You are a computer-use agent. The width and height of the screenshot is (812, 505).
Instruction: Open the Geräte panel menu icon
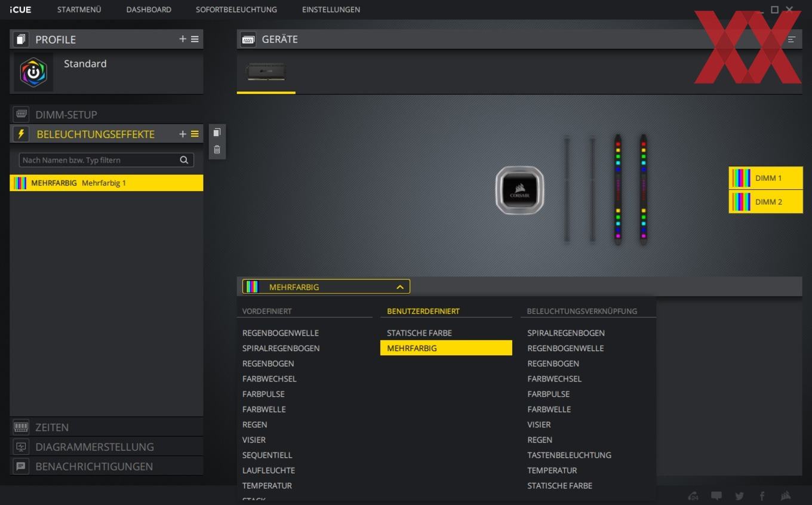792,39
